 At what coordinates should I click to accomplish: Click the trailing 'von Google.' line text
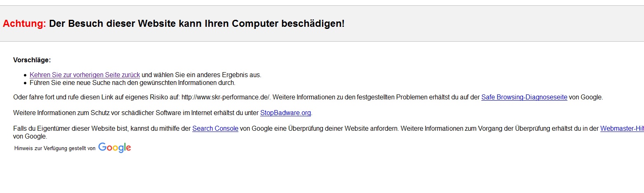click(30, 137)
